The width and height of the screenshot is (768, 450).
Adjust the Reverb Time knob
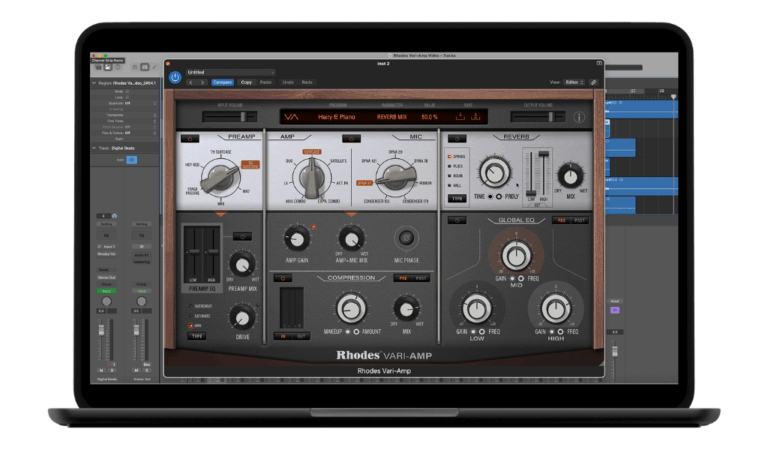495,172
